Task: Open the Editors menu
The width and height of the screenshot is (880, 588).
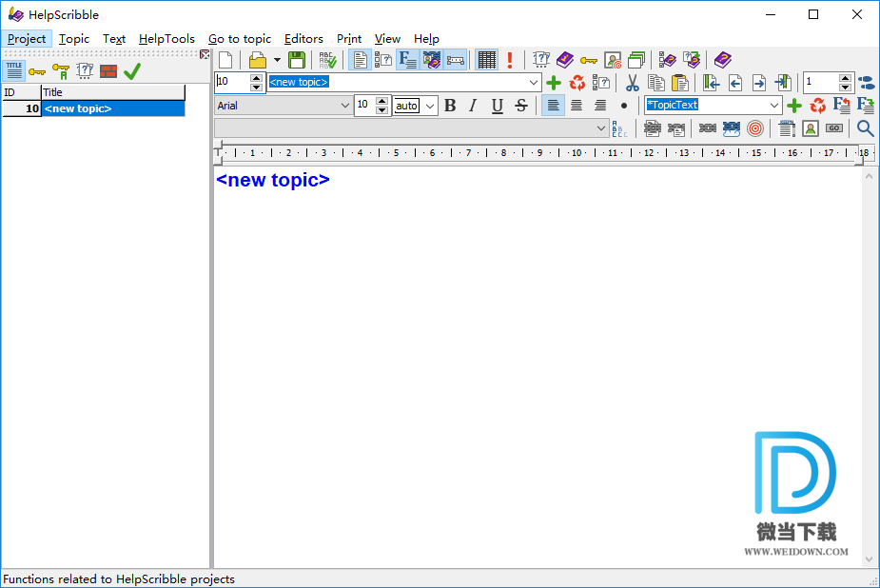Action: pos(303,39)
